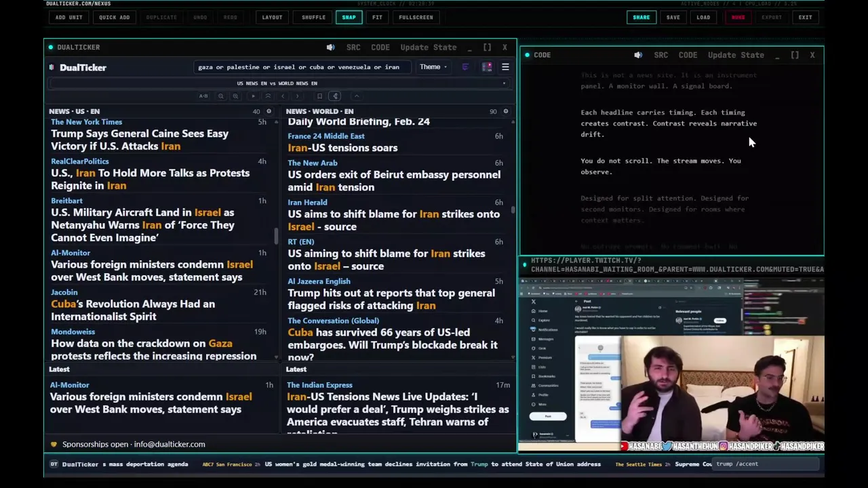Image resolution: width=868 pixels, height=488 pixels.
Task: Click the SHARE button
Action: coord(641,17)
